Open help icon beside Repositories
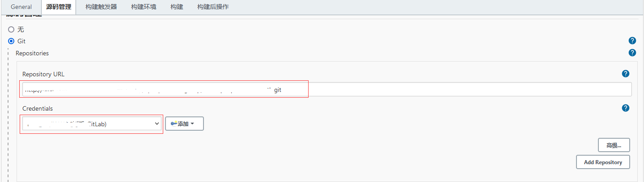644x182 pixels. click(x=632, y=53)
